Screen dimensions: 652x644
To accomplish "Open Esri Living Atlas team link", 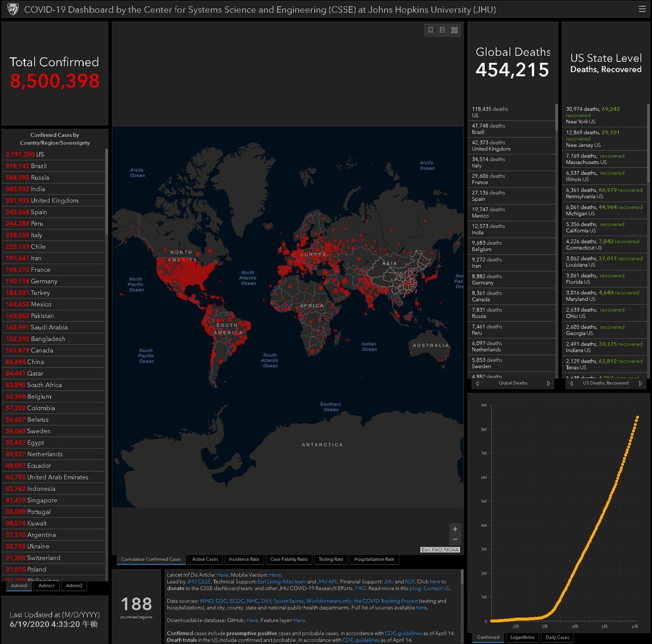I will (x=281, y=582).
